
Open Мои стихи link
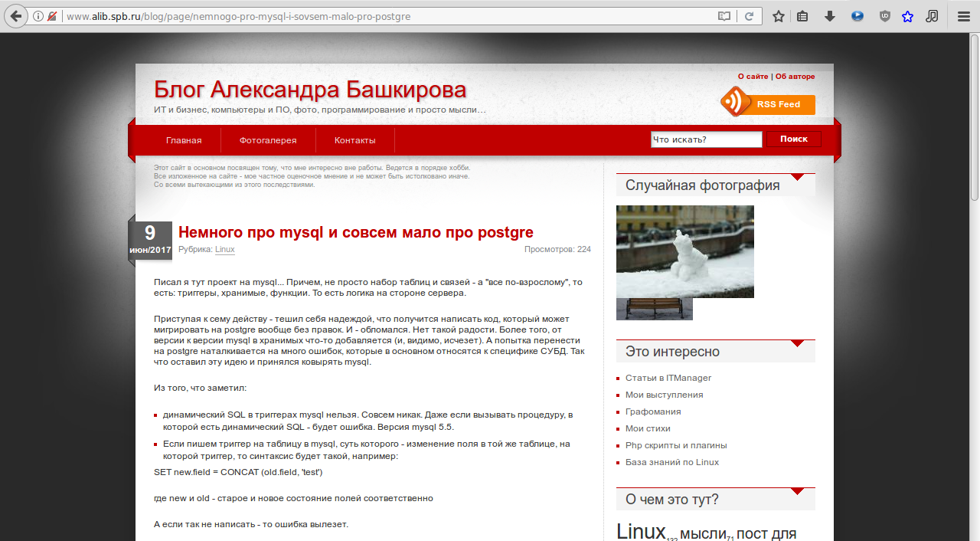(648, 428)
